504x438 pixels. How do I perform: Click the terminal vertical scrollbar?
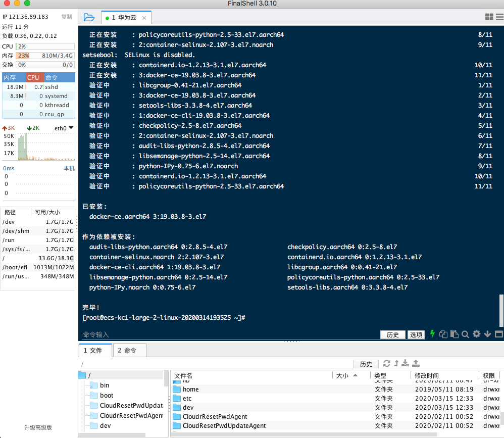click(x=501, y=310)
